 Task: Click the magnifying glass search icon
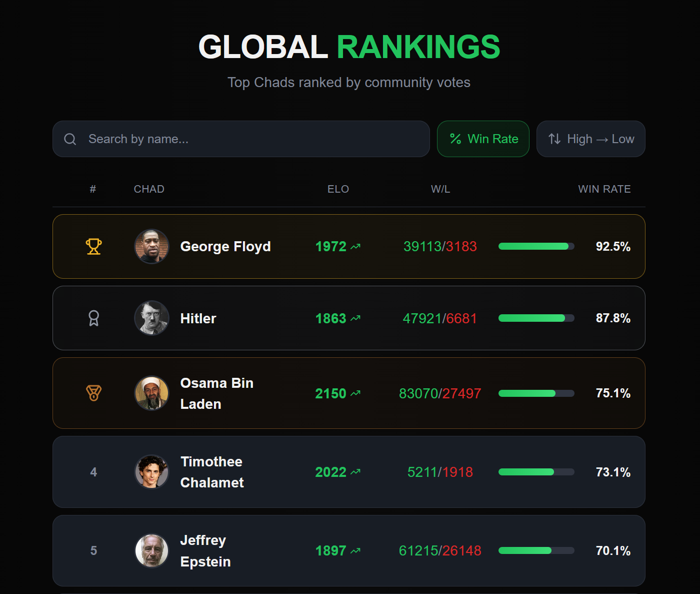click(x=70, y=139)
